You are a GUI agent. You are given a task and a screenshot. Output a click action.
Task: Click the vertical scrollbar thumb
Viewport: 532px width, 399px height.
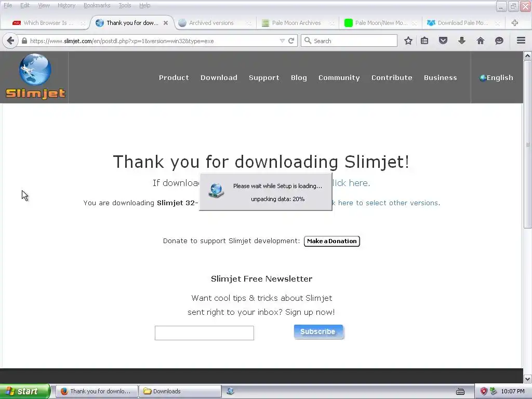527,144
